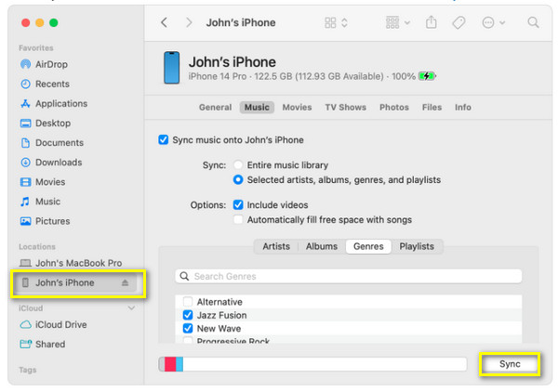The width and height of the screenshot is (558, 392).
Task: Go back with the left chevron
Action: 164,22
